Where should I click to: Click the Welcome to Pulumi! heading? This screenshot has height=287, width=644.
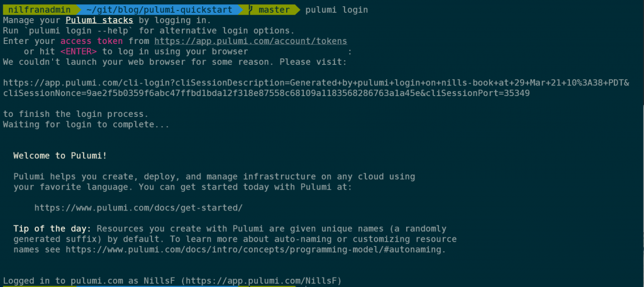[60, 156]
